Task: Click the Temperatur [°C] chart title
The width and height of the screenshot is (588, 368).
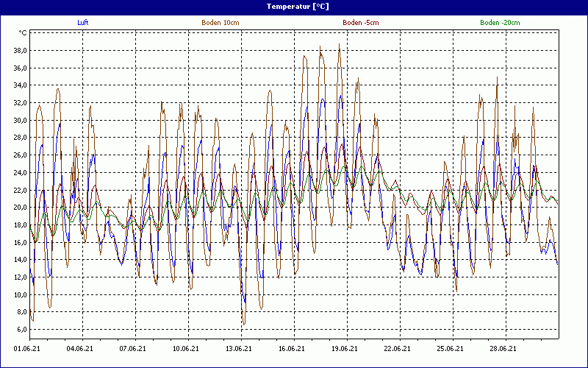Action: tap(294, 7)
